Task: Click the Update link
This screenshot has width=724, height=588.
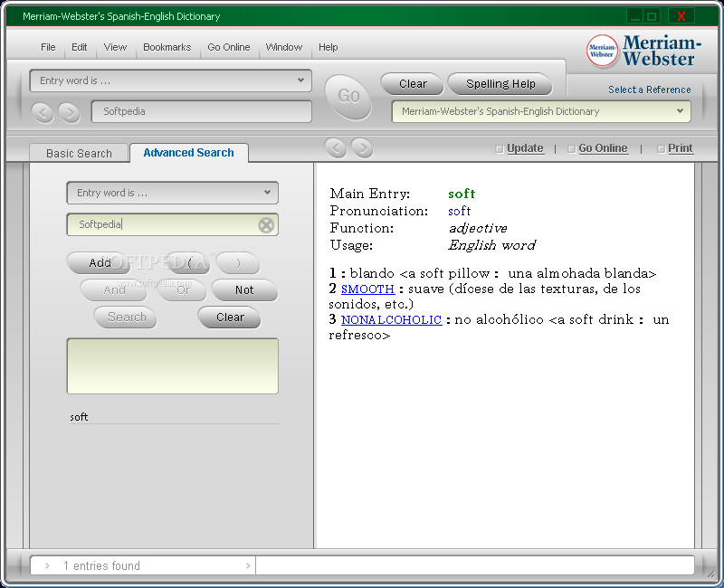Action: coord(525,148)
